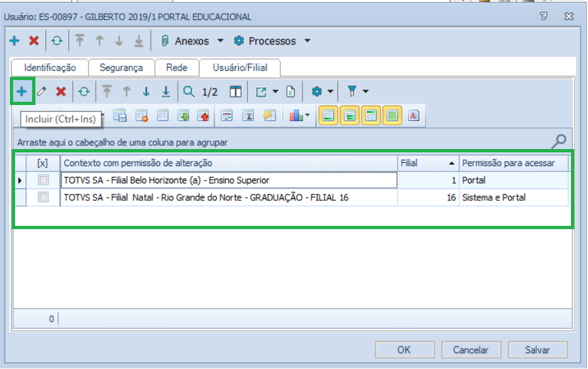Click the Cancelar button
The image size is (588, 369).
pyautogui.click(x=471, y=349)
